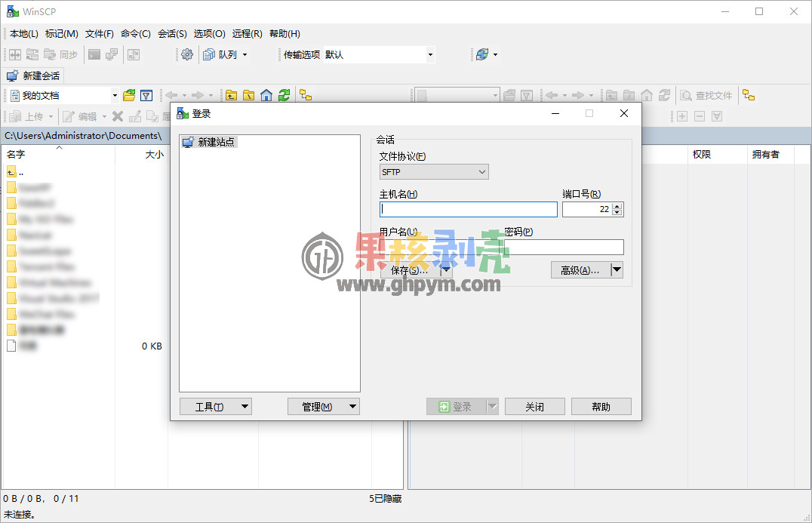Open the 会话(S) menu
Screen dimensions: 812x523
[172, 33]
